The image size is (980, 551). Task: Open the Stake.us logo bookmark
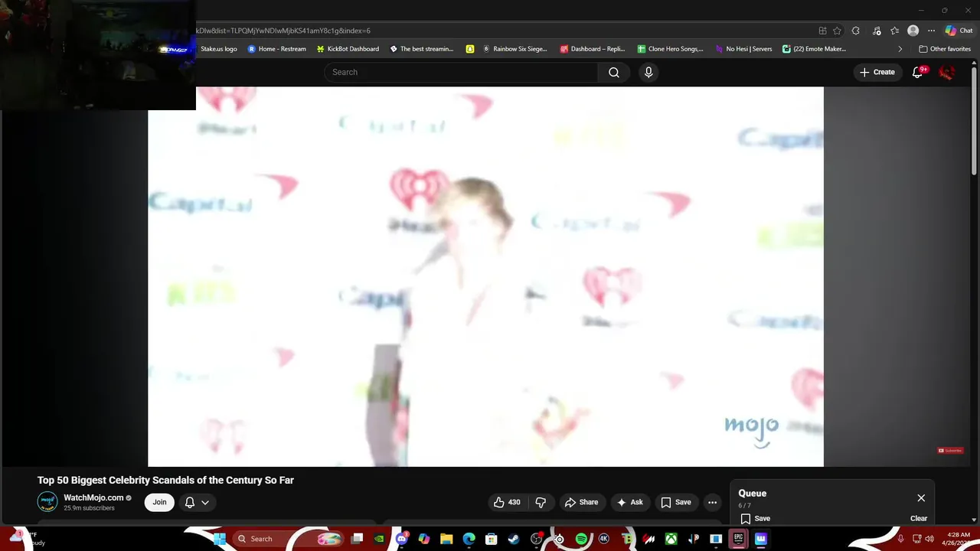(218, 49)
